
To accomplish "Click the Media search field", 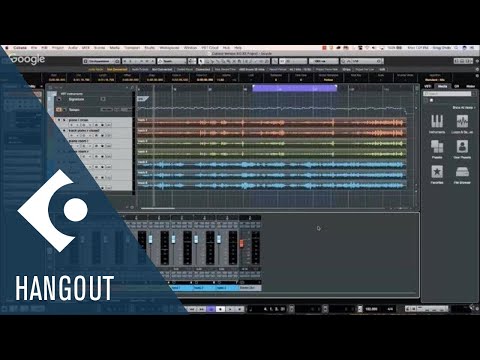I will [x=447, y=94].
